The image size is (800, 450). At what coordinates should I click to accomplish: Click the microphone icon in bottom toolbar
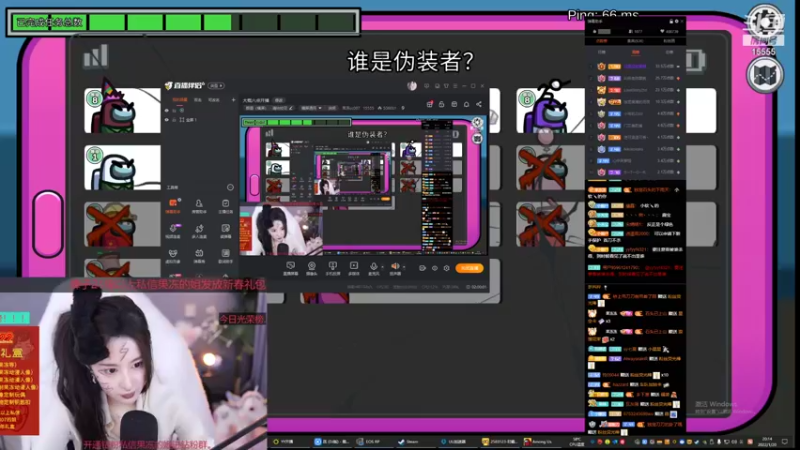point(374,268)
